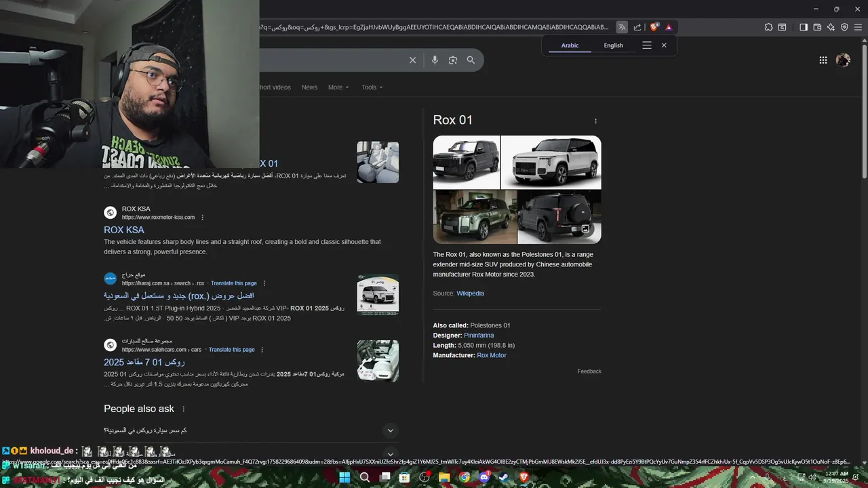Open salehcars result interior thumbnail
The image size is (868, 488).
(378, 361)
